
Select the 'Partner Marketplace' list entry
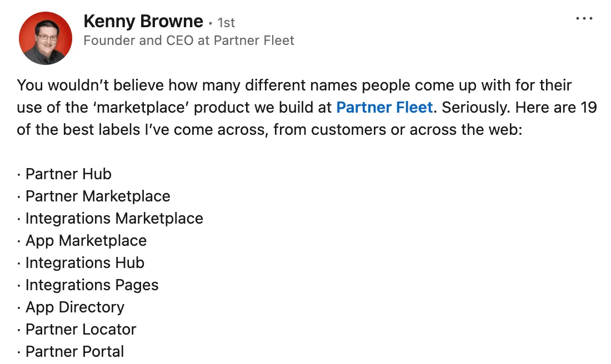coord(98,196)
